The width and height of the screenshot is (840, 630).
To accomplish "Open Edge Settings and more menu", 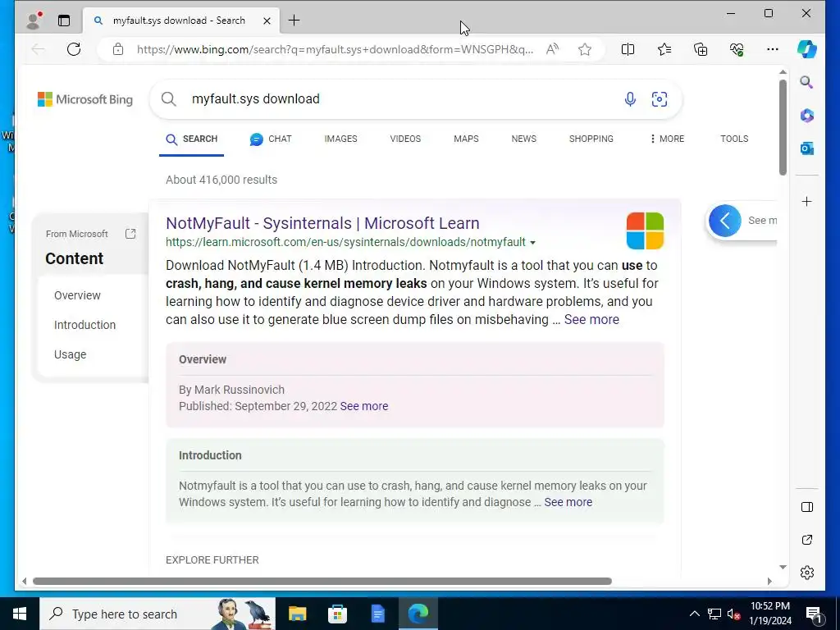I will tap(773, 49).
